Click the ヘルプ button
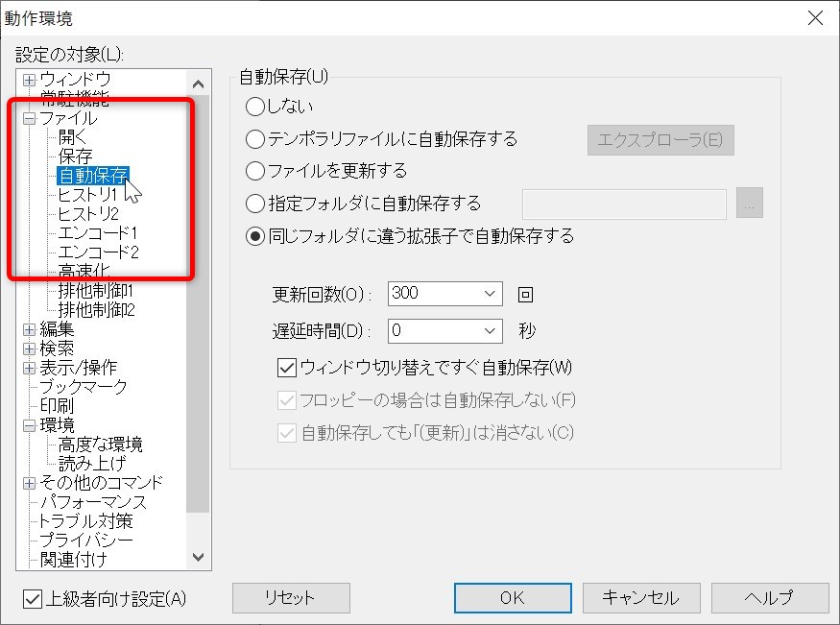840x625 pixels. pos(770,598)
